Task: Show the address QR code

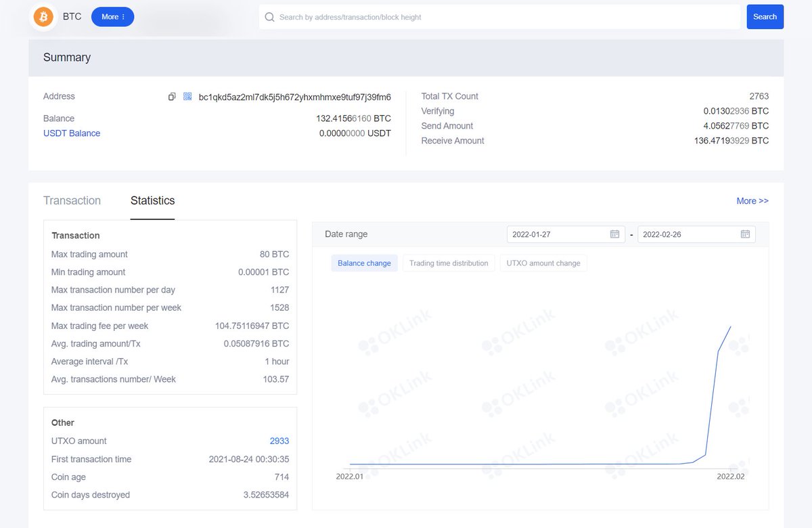Action: 187,96
